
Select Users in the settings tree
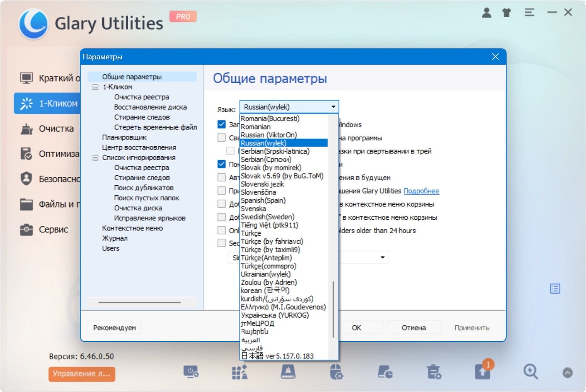[110, 248]
